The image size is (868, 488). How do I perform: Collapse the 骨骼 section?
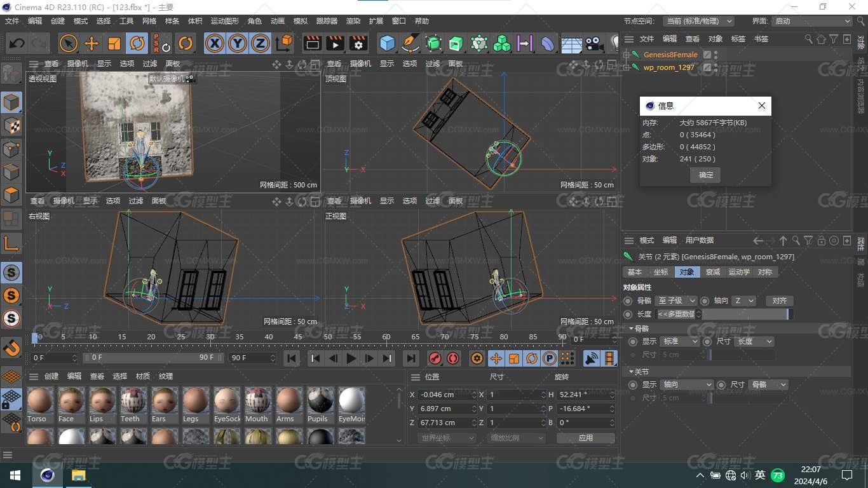point(631,329)
